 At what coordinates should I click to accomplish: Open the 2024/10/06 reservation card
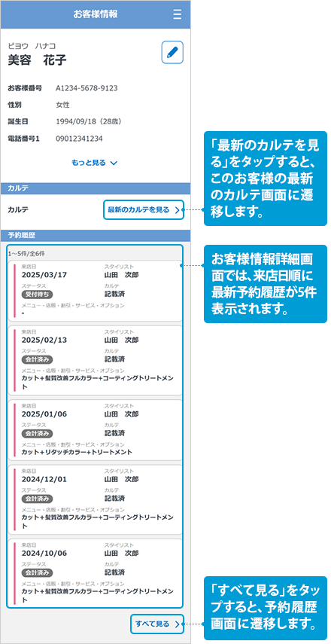(x=95, y=573)
